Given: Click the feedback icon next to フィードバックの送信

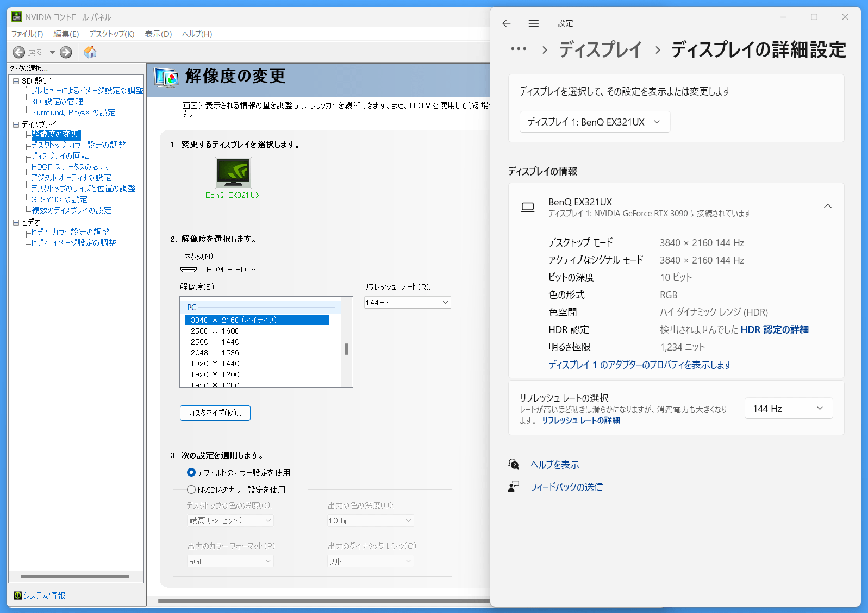Looking at the screenshot, I should tap(514, 487).
